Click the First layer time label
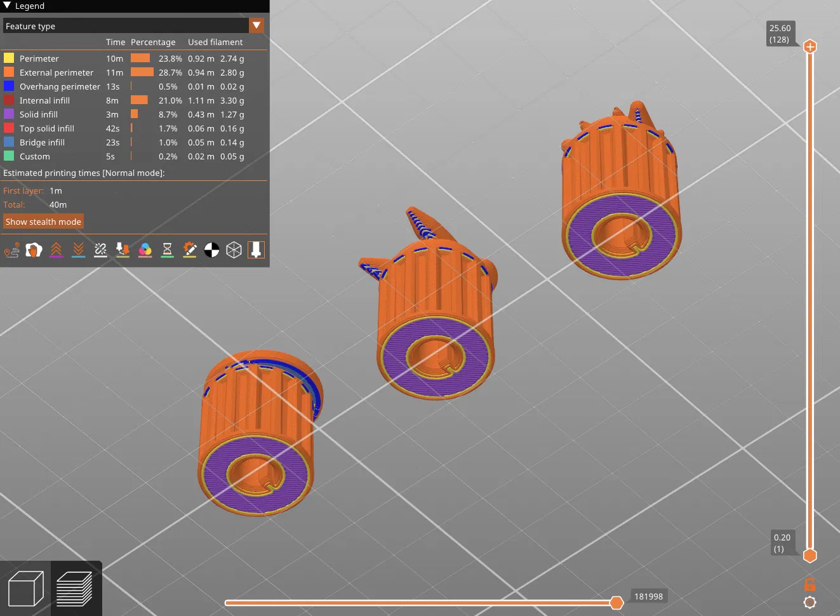840x616 pixels. (23, 191)
